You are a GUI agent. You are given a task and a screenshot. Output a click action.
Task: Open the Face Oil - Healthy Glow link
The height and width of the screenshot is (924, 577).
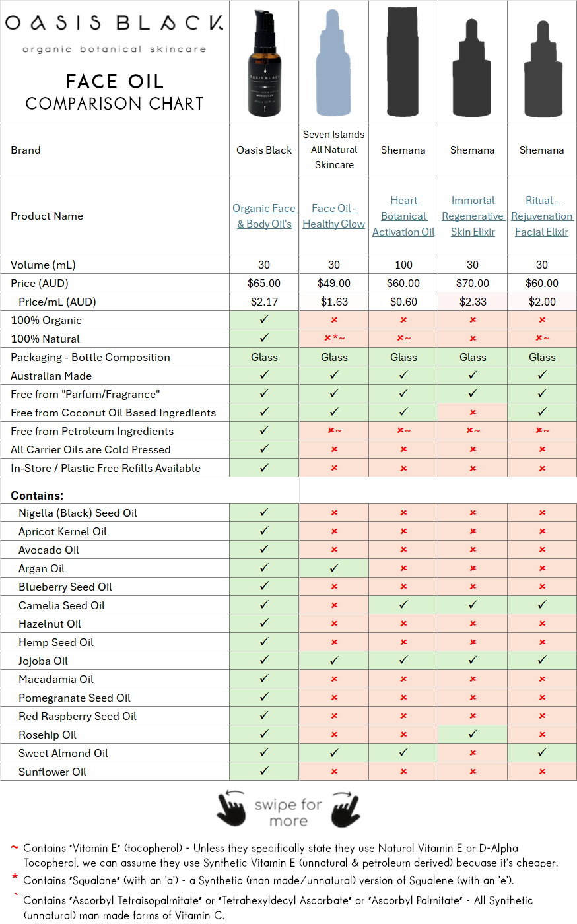pyautogui.click(x=333, y=216)
